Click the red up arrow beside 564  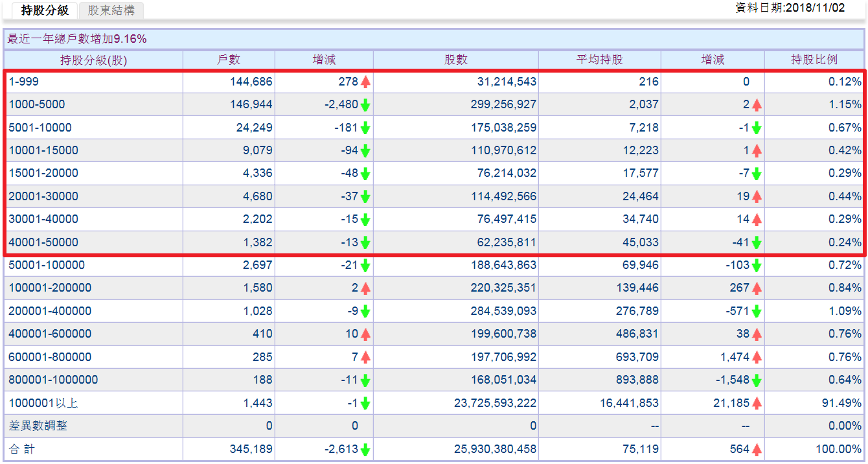click(x=757, y=449)
